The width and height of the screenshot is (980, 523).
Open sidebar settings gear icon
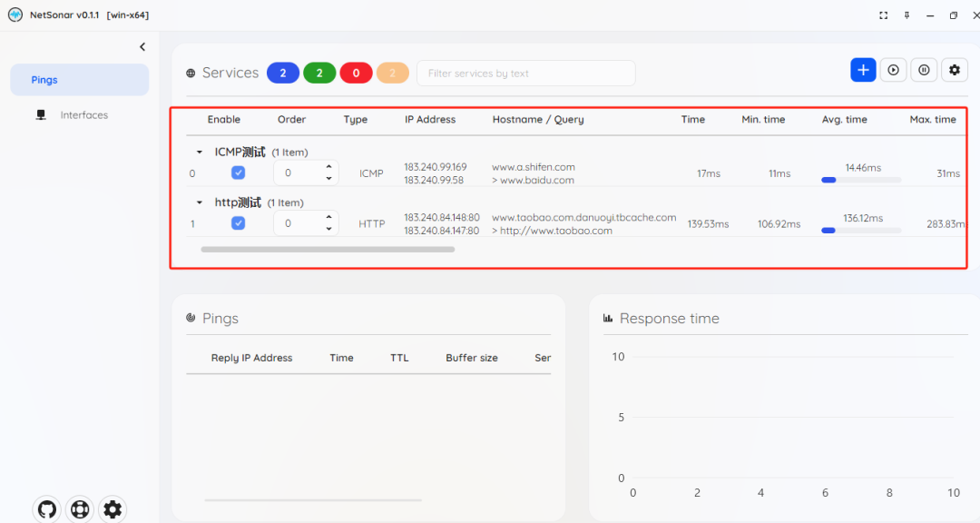[x=113, y=509]
